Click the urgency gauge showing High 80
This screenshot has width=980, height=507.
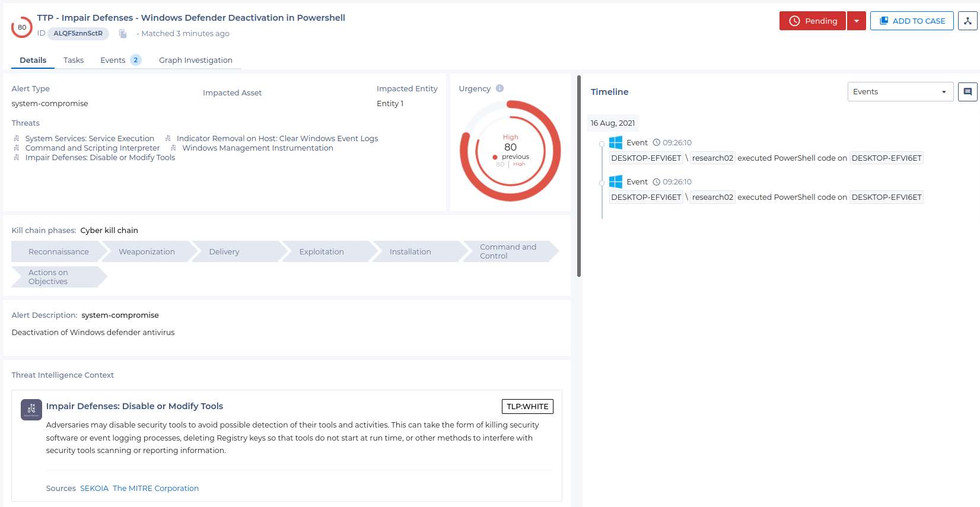pyautogui.click(x=510, y=151)
